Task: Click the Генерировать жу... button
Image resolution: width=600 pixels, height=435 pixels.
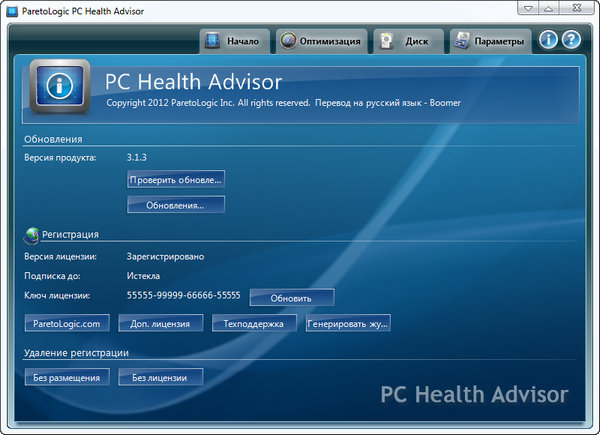Action: pyautogui.click(x=347, y=323)
